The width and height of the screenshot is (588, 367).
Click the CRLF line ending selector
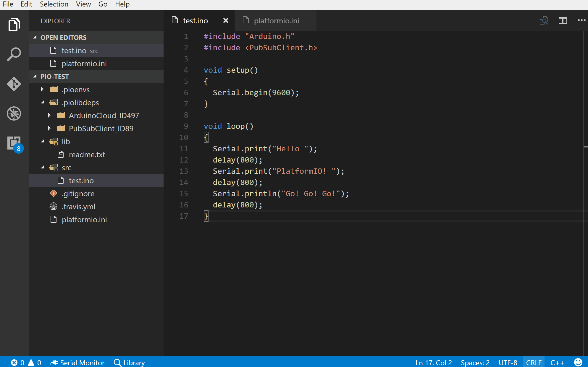pos(533,362)
